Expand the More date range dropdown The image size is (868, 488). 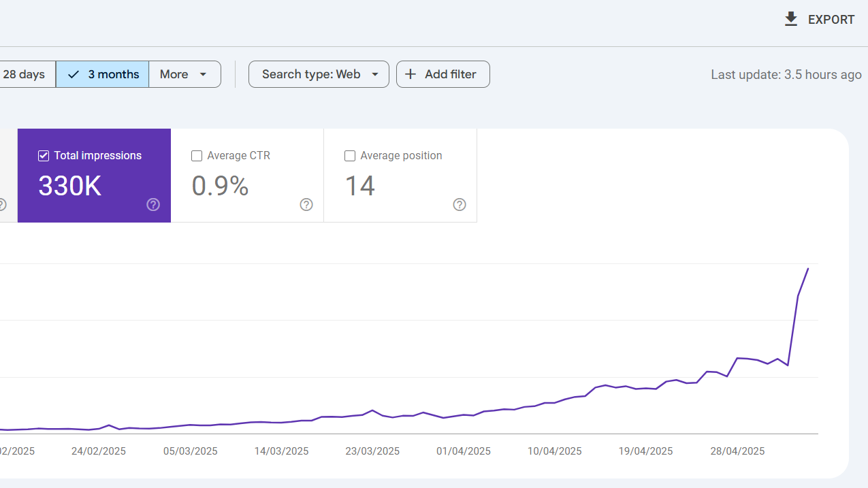(184, 74)
